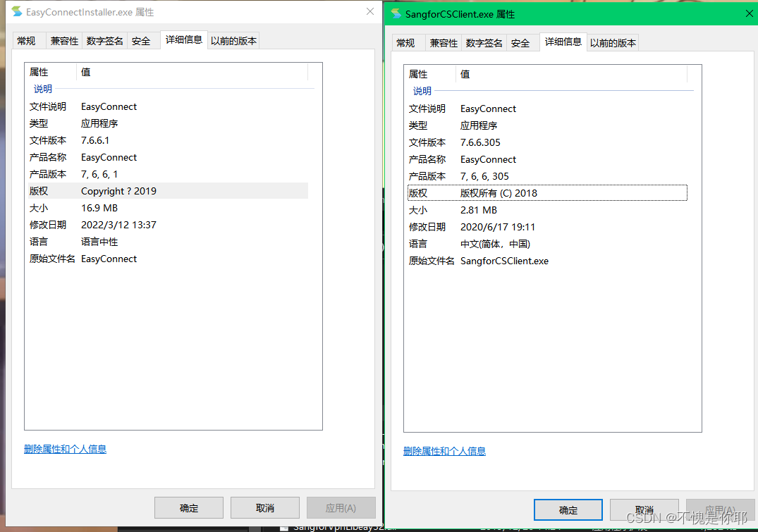Click 属性 column header in SangforCSClient list
This screenshot has height=532, width=758.
[x=431, y=74]
